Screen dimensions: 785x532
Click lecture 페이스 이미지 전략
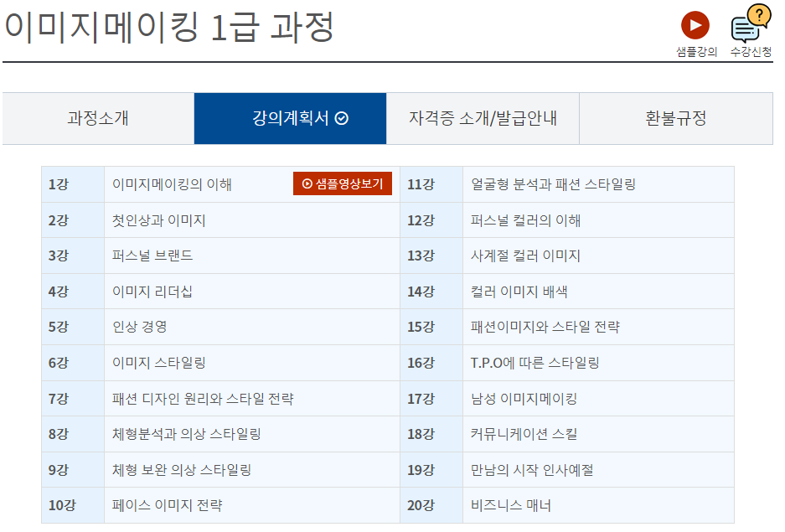(x=168, y=505)
